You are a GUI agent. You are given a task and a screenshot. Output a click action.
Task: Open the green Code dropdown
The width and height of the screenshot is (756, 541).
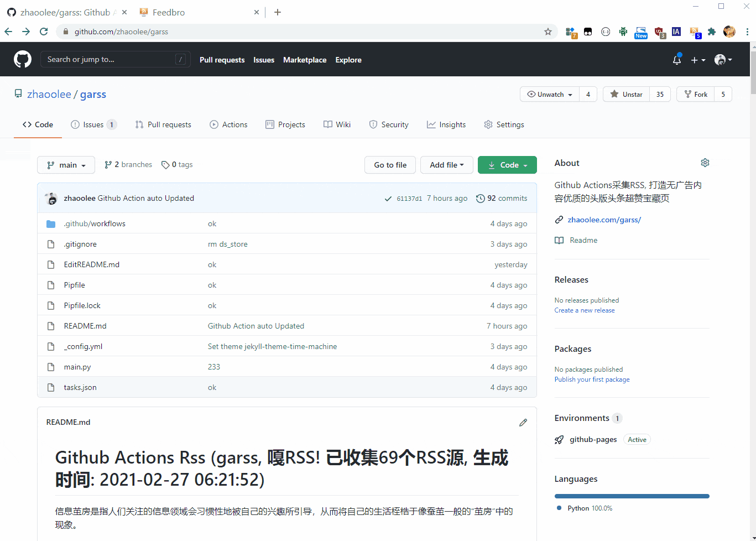(x=507, y=165)
